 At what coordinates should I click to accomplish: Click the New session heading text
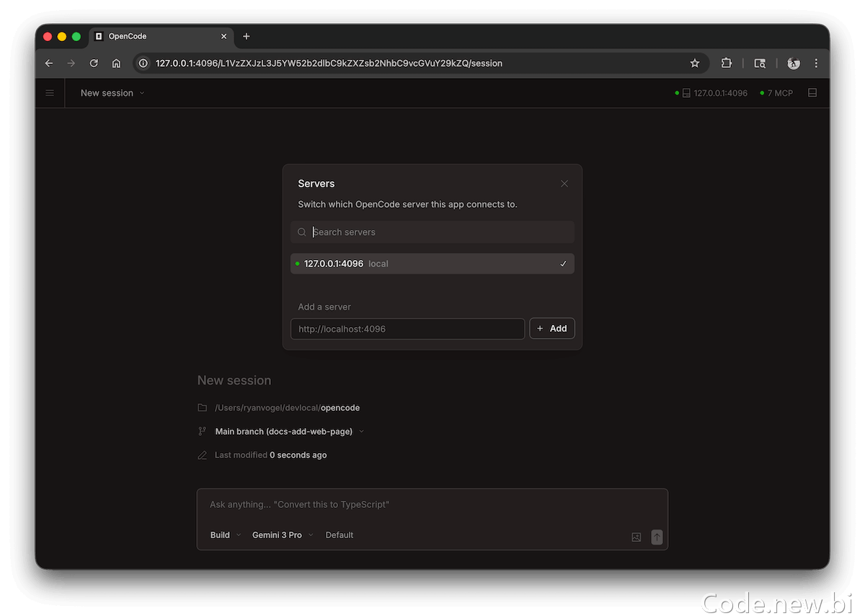234,380
